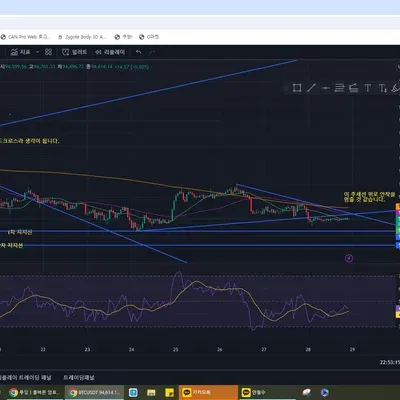
Task: Open the 카카오톡 taskbar window
Action: pos(208,392)
